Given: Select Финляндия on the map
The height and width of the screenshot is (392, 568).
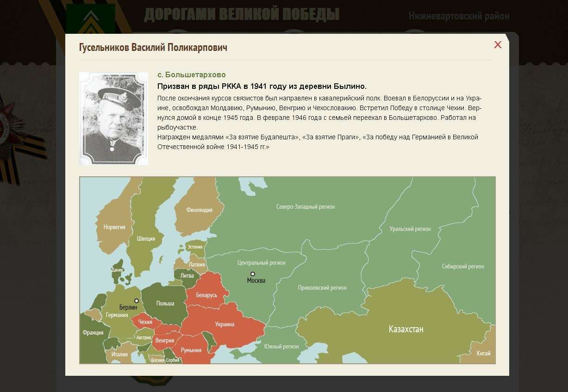Looking at the screenshot, I should coord(199,210).
